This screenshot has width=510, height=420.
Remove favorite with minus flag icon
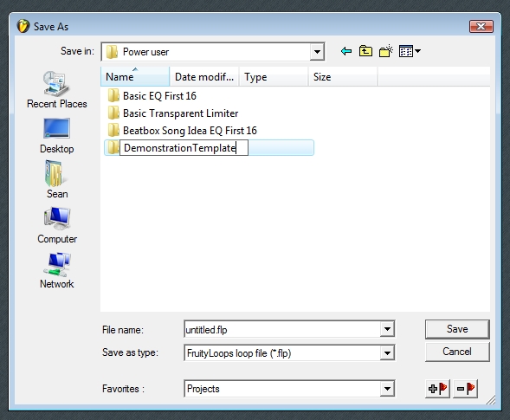click(466, 389)
